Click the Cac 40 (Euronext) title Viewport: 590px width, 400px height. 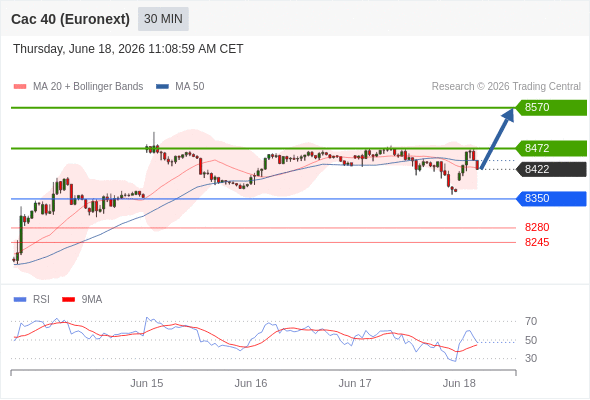coord(70,19)
